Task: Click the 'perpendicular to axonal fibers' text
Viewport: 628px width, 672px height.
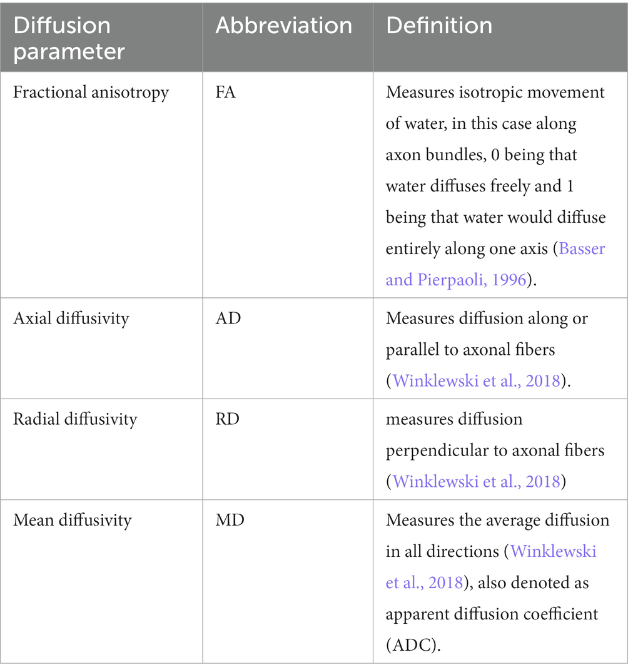Action: 495,451
